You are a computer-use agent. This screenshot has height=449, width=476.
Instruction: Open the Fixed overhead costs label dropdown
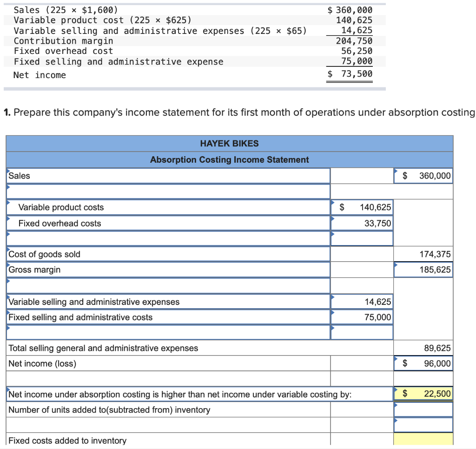pyautogui.click(x=8, y=219)
